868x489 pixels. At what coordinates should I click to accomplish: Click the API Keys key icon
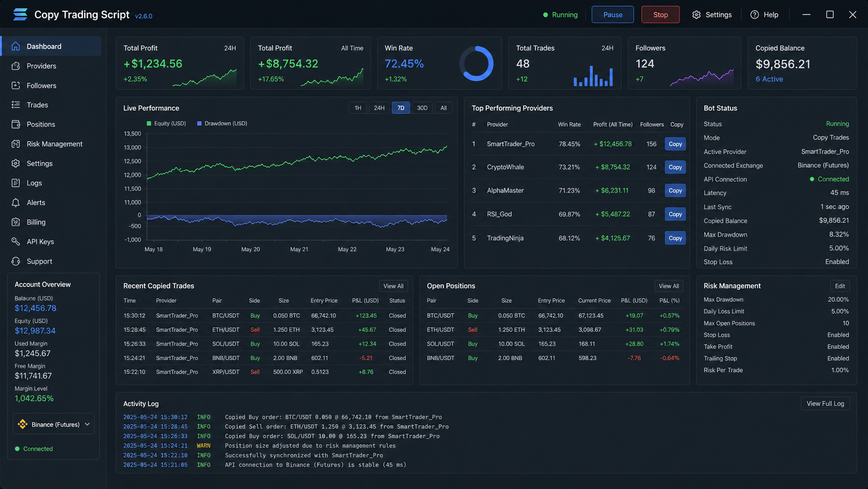click(x=16, y=242)
